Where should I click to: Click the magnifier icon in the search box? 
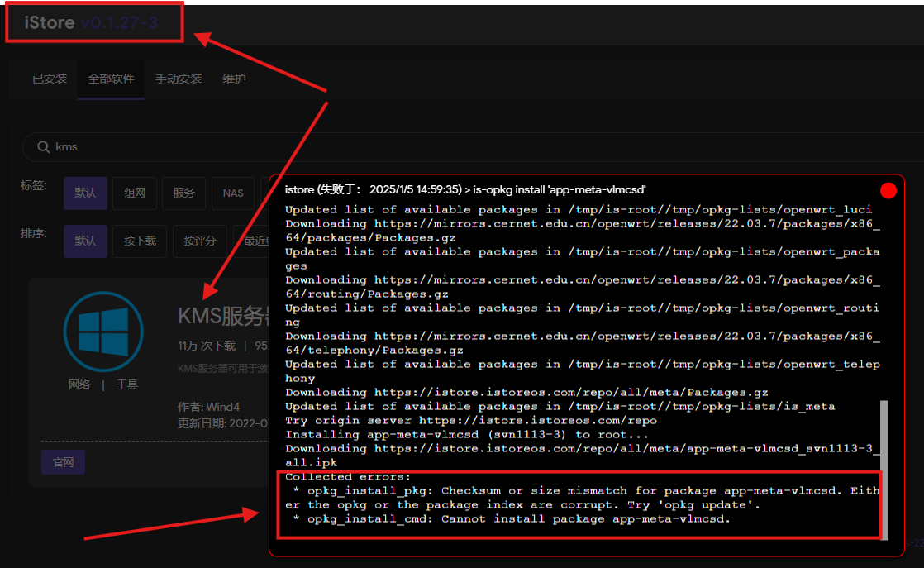44,147
